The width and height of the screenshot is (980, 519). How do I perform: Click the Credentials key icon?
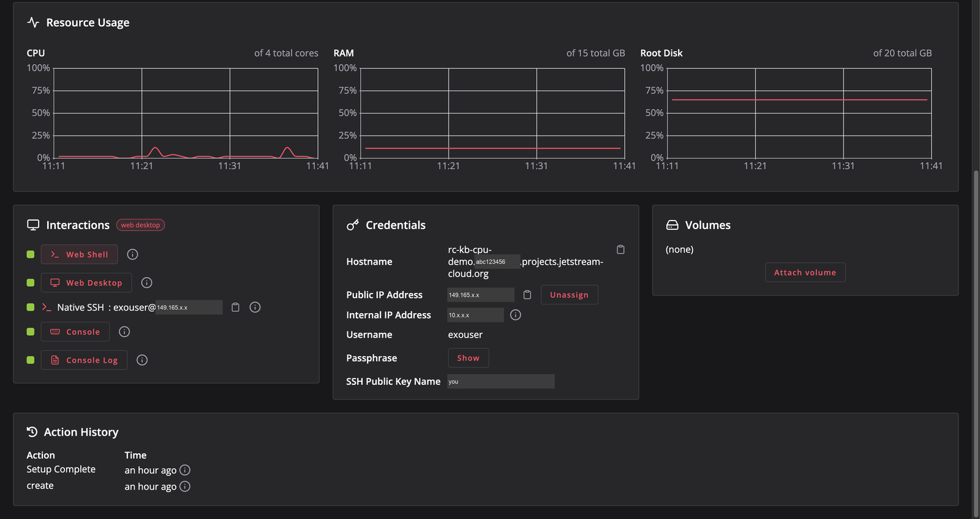[x=353, y=225]
